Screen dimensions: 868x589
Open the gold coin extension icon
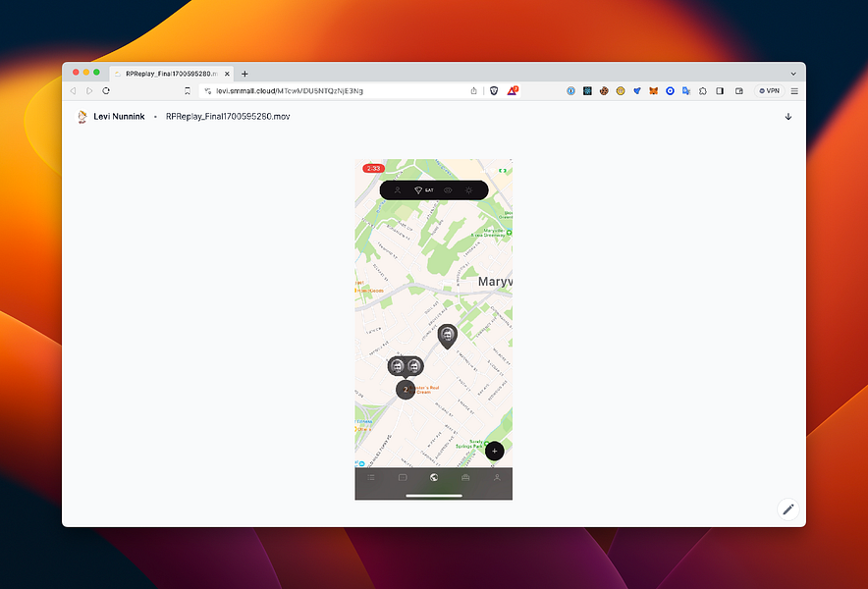coord(621,90)
